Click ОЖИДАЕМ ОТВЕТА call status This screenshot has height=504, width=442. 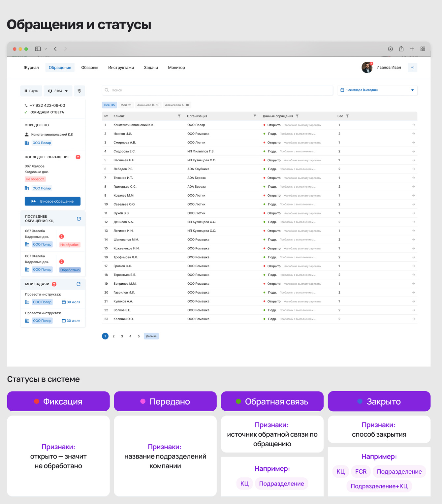[x=47, y=112]
